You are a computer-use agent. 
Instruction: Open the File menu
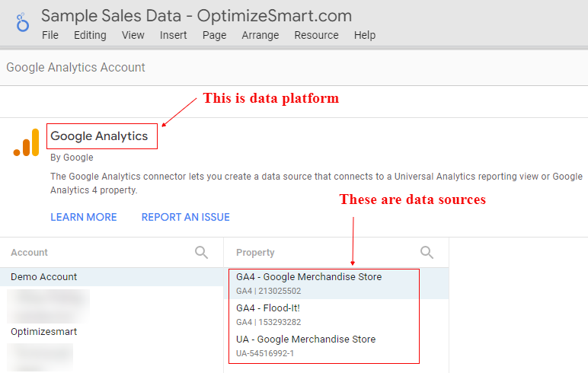pyautogui.click(x=50, y=35)
